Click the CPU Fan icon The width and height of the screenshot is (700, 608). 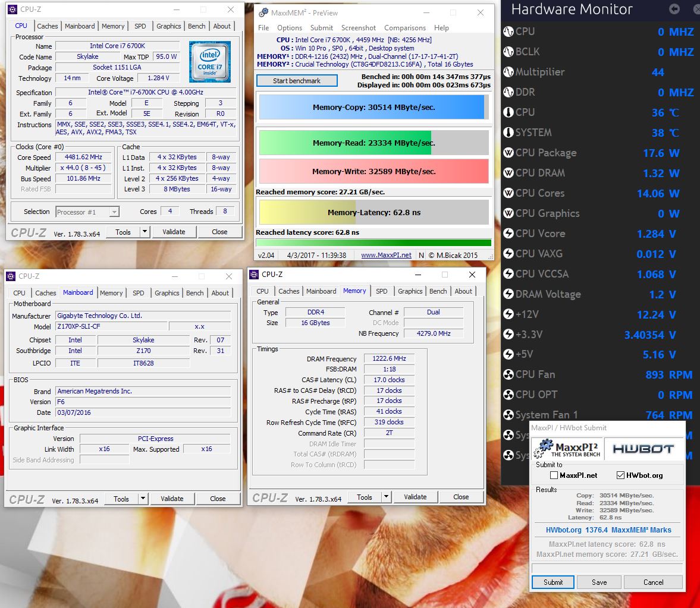[x=508, y=374]
